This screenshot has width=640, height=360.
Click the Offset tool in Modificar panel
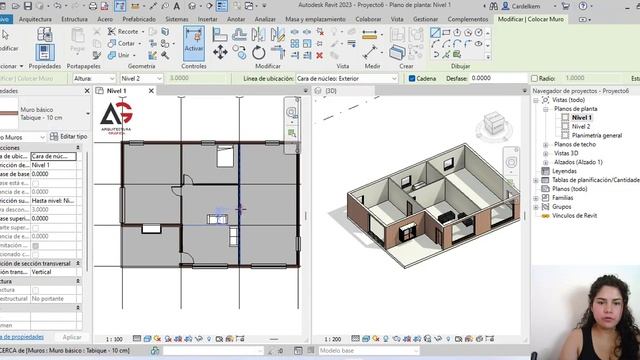[x=240, y=34]
